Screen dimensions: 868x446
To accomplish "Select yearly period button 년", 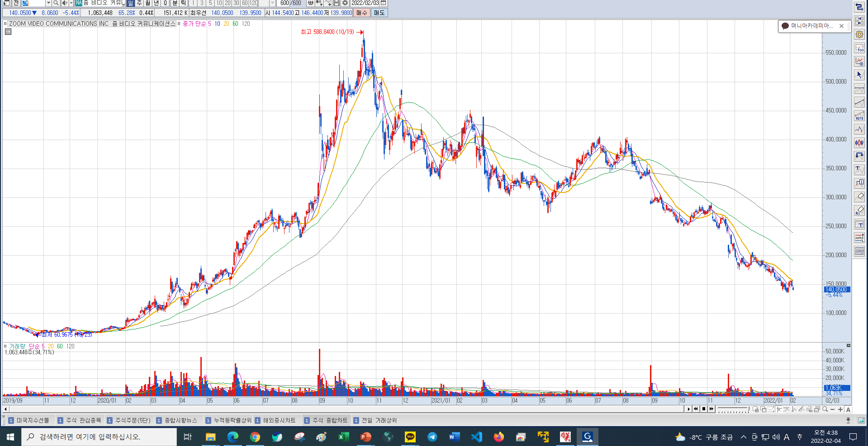I will 157,3.
